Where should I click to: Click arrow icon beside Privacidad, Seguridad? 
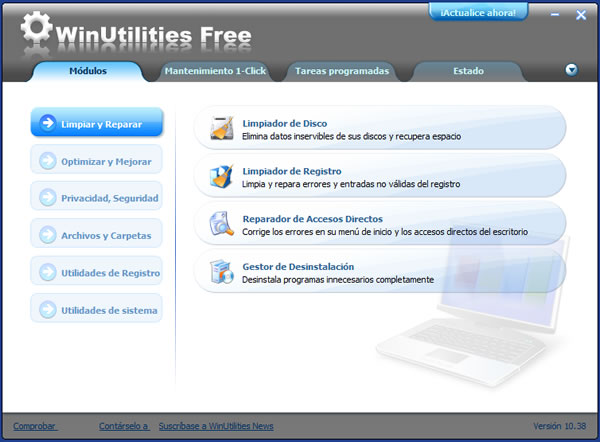(x=48, y=197)
